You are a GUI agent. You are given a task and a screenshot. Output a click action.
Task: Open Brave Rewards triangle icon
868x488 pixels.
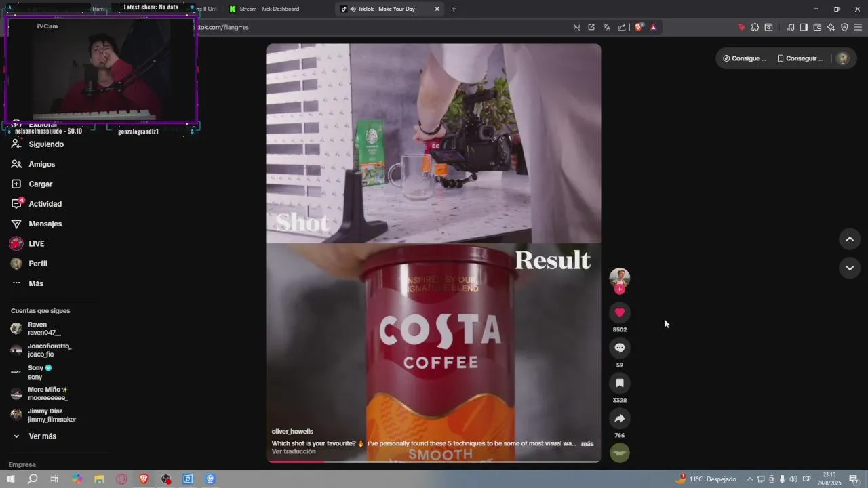click(653, 27)
